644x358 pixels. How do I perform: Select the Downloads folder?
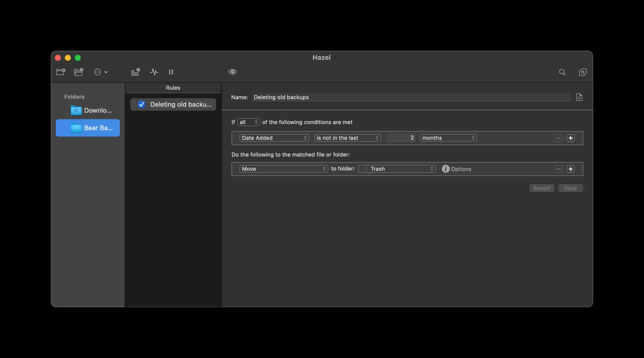93,110
